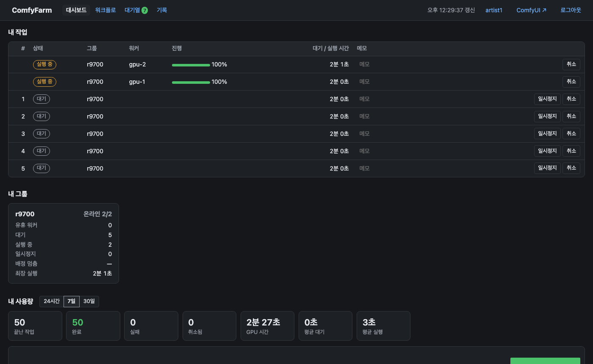This screenshot has height=364, width=593.
Task: Cancel queued job number 4
Action: tap(571, 151)
